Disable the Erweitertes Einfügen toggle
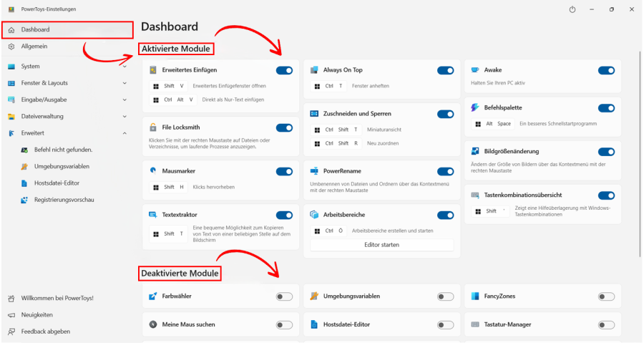The width and height of the screenshot is (644, 343). click(284, 70)
